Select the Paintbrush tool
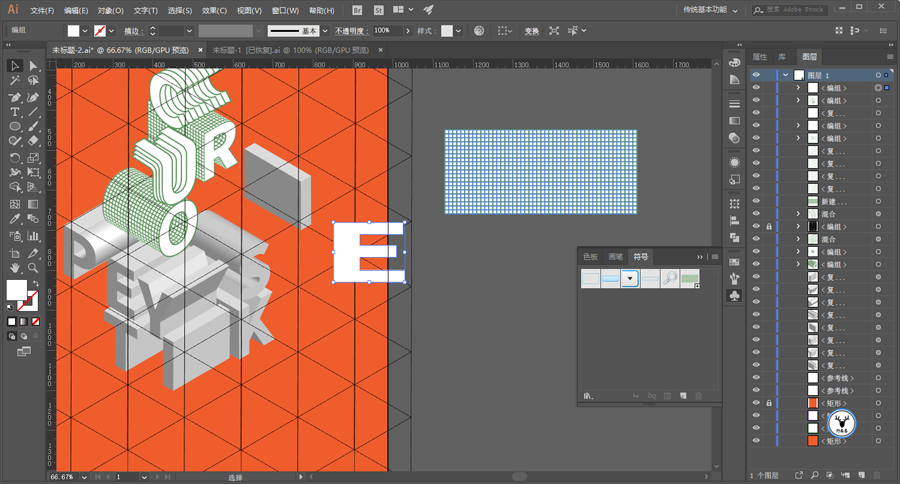 click(x=33, y=126)
